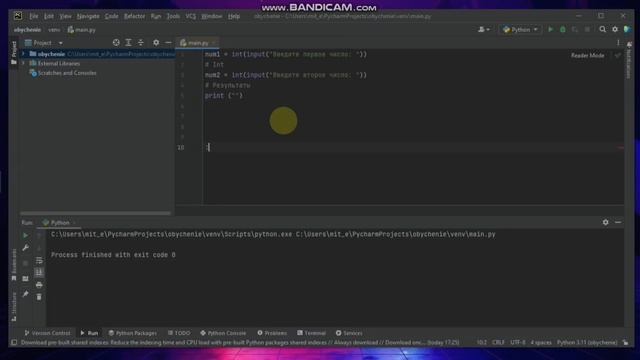Click the Select Opened File target icon
Image resolution: width=640 pixels, height=360 pixels.
coord(116,42)
